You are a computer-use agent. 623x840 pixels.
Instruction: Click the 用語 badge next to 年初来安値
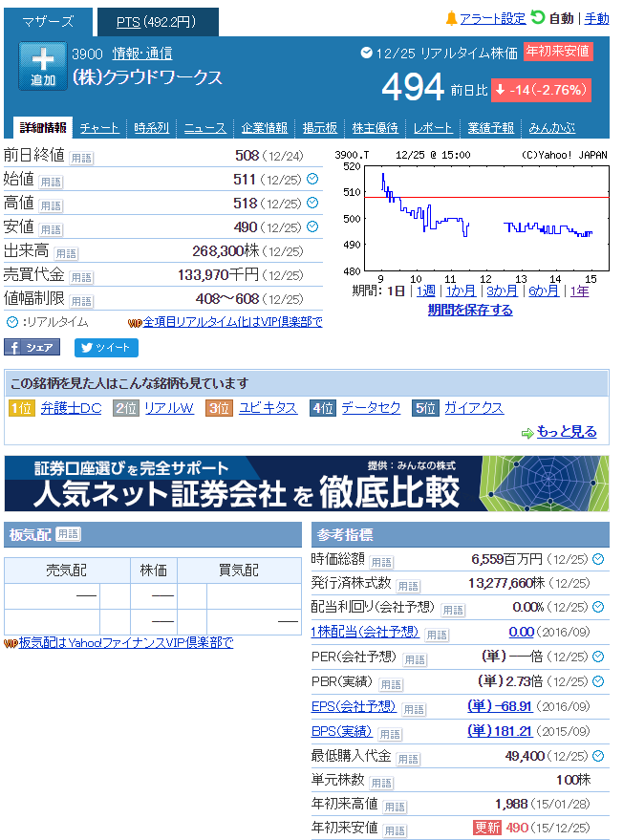coord(395,830)
